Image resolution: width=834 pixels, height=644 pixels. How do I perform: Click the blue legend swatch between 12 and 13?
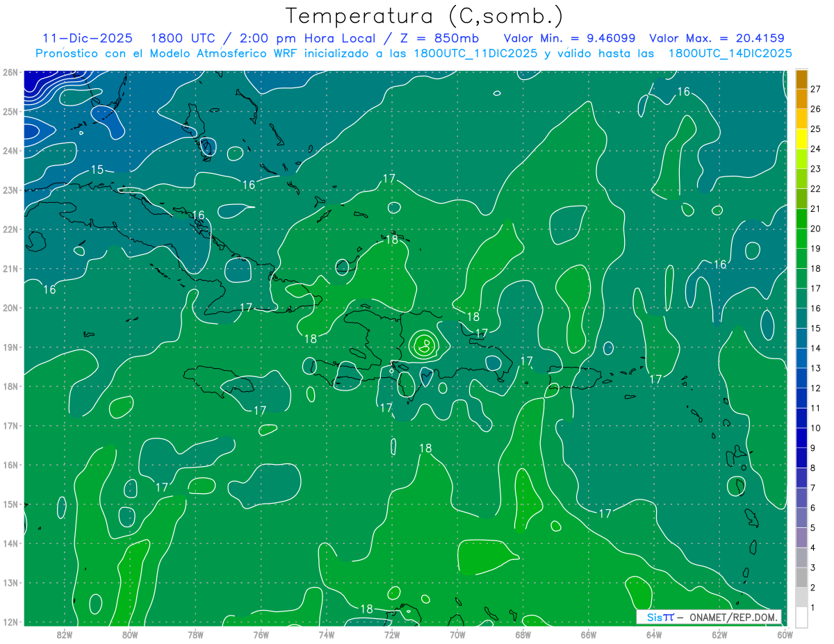click(x=802, y=378)
